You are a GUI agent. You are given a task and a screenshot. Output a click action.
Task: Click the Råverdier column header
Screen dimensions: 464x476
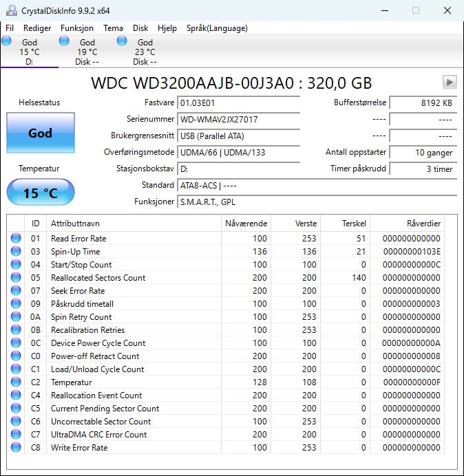pyautogui.click(x=407, y=224)
